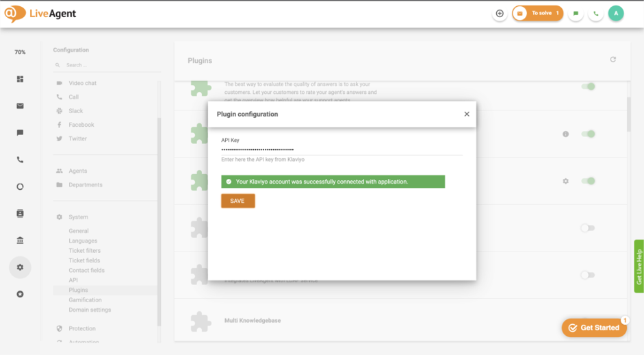Open configuration gear icon in left rail
644x355 pixels.
(x=20, y=267)
